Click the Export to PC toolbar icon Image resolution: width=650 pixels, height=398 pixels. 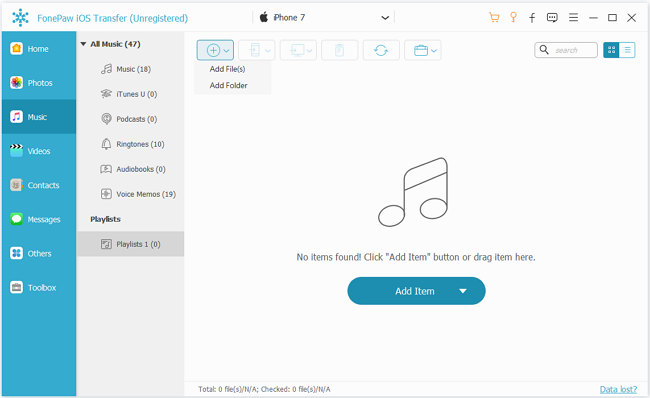click(x=297, y=51)
